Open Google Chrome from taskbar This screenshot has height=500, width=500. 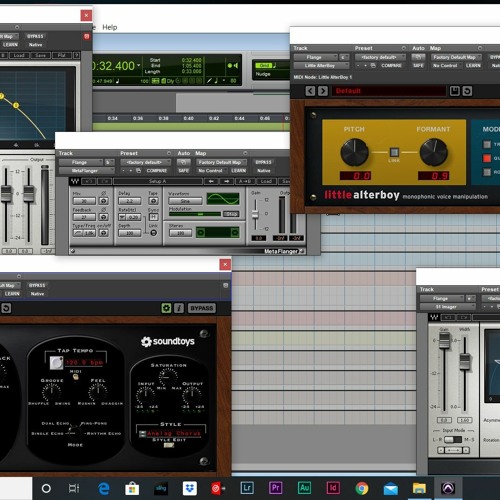[362, 488]
